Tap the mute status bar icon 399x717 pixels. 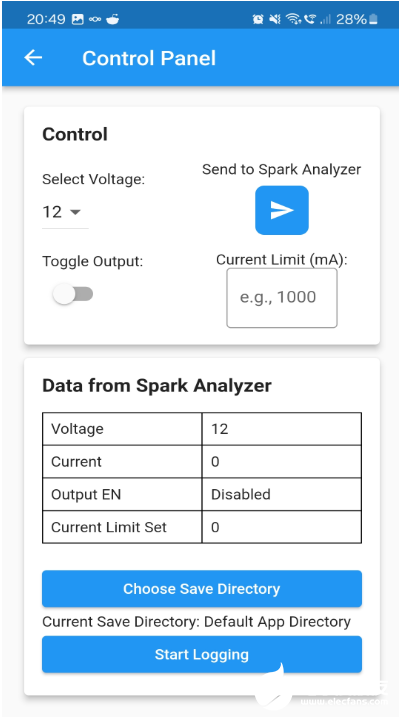pos(275,19)
